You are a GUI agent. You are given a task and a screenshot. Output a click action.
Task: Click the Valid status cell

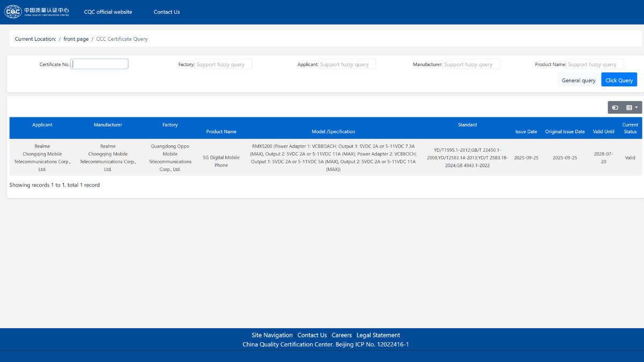[x=630, y=158]
